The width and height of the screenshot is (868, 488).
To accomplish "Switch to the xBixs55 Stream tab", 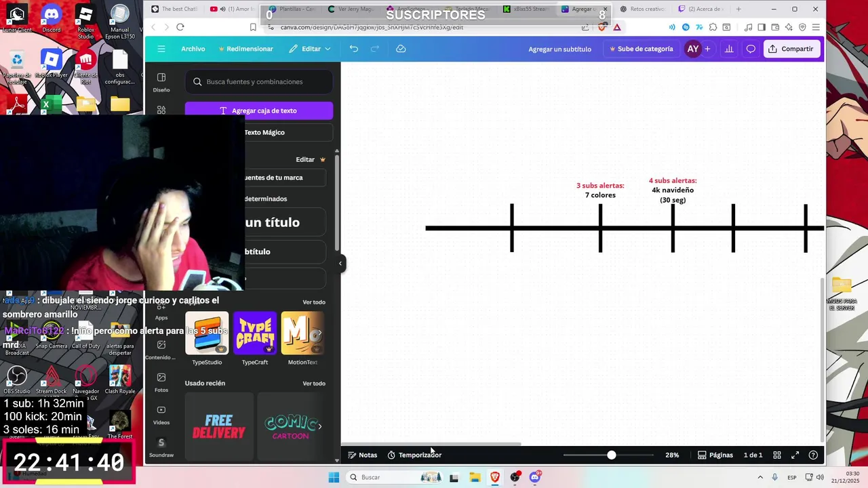I will click(527, 9).
